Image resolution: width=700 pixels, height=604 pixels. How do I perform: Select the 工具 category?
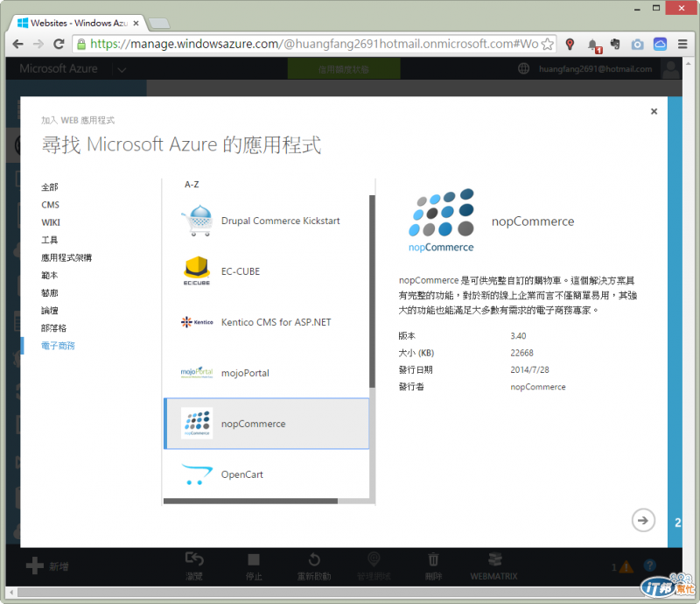click(50, 240)
